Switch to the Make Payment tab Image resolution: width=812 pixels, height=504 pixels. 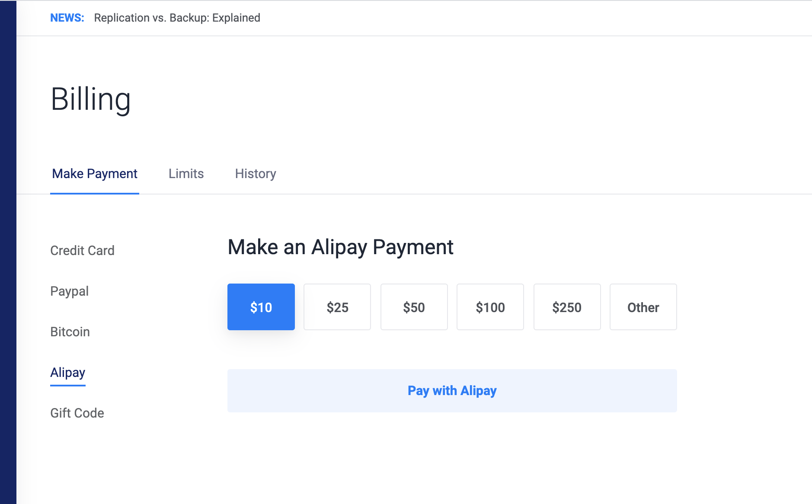coord(95,174)
